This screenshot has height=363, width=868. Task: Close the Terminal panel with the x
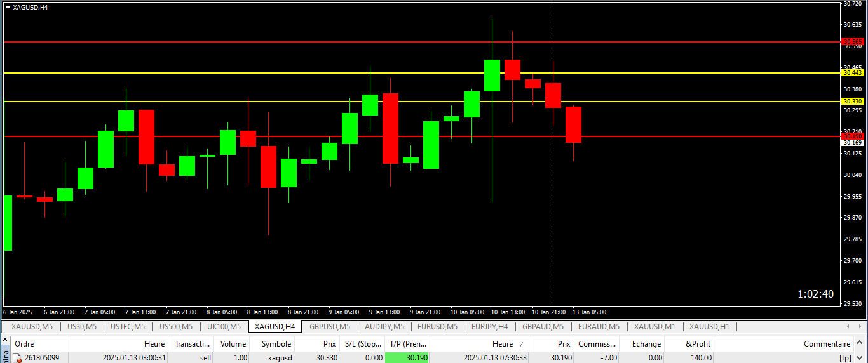tap(4, 340)
